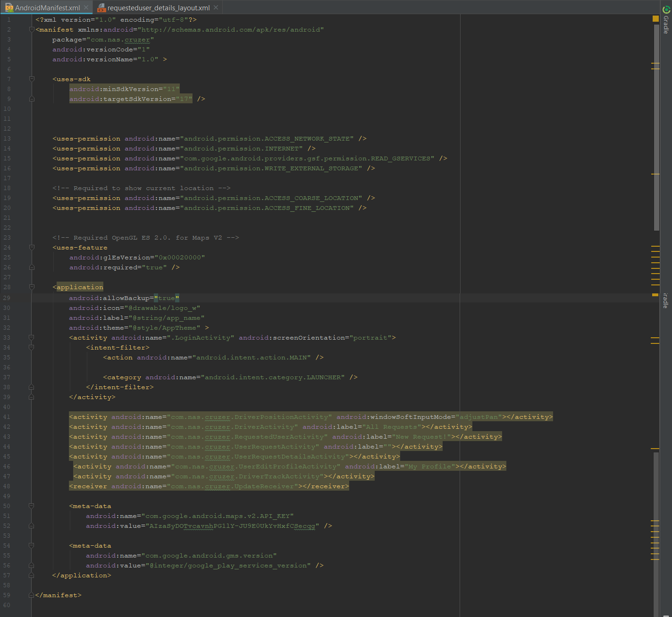Collapse the second meta-data block on line 54
Viewport: 672px width, 617px height.
click(x=32, y=545)
